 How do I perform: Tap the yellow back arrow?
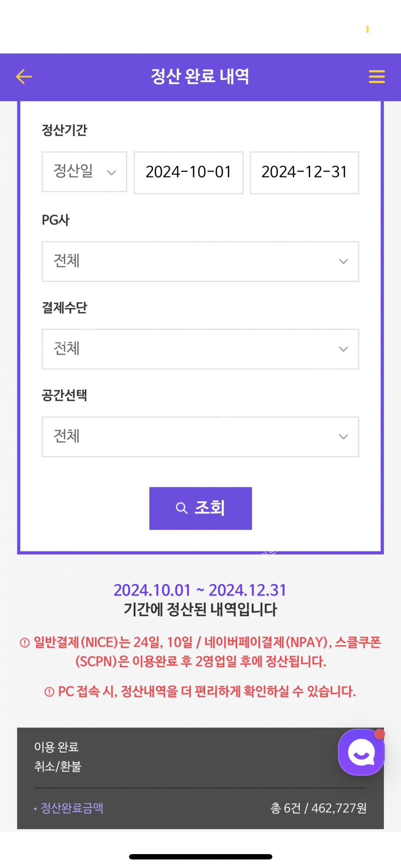click(x=24, y=76)
